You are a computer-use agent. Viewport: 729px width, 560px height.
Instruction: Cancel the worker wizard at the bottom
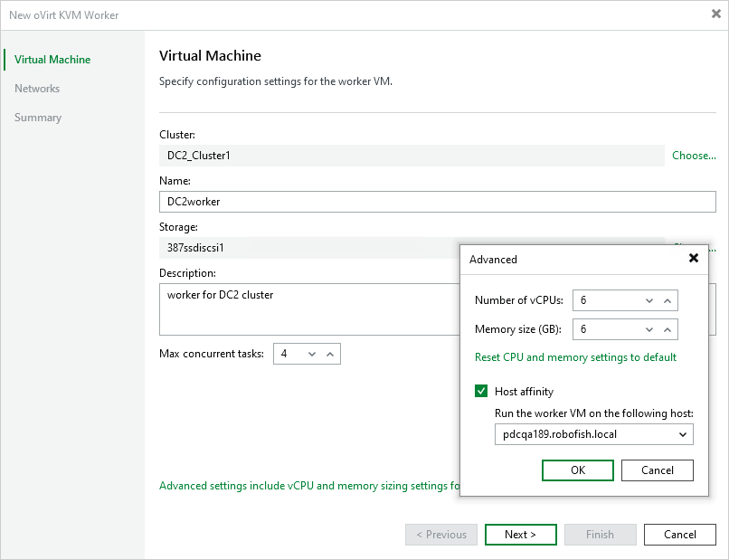pyautogui.click(x=680, y=535)
